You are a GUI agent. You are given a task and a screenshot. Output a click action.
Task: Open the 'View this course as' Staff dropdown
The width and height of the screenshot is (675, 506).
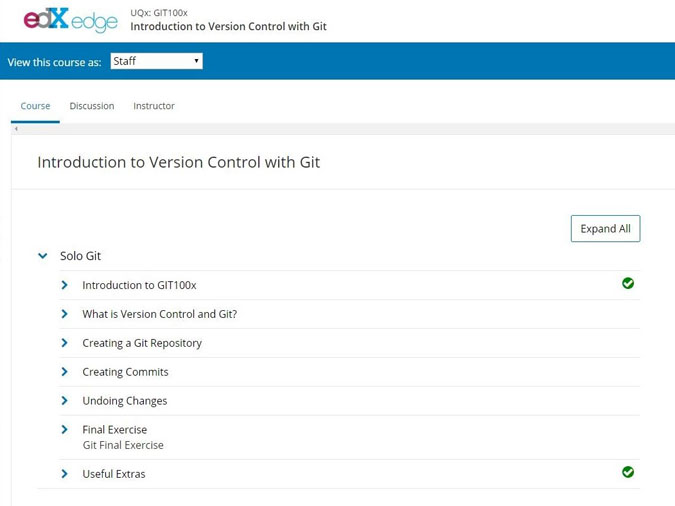(x=157, y=61)
